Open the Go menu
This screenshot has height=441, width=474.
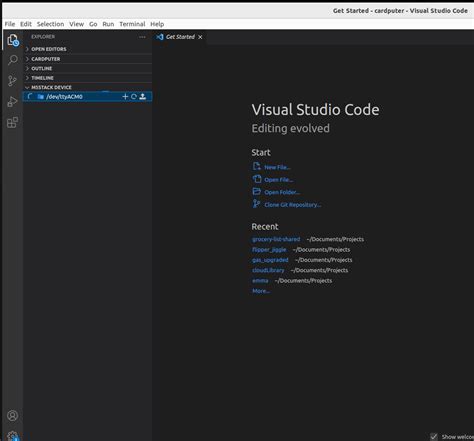(x=93, y=24)
